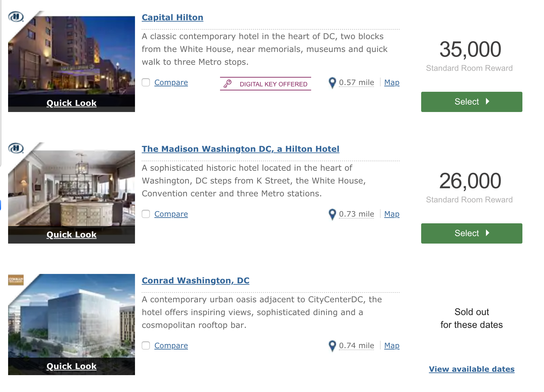Screen dimensions: 544x392
Task: View available dates for Conrad
Action: coord(471,369)
